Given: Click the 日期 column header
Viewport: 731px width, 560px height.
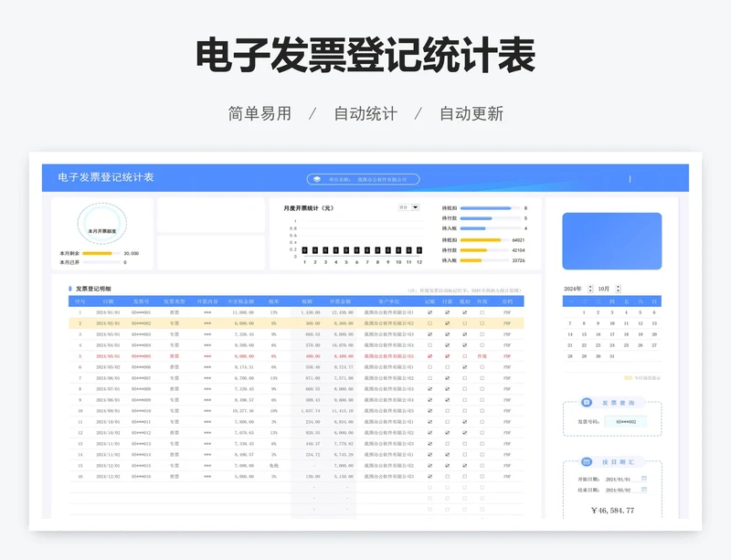Looking at the screenshot, I should coord(108,301).
